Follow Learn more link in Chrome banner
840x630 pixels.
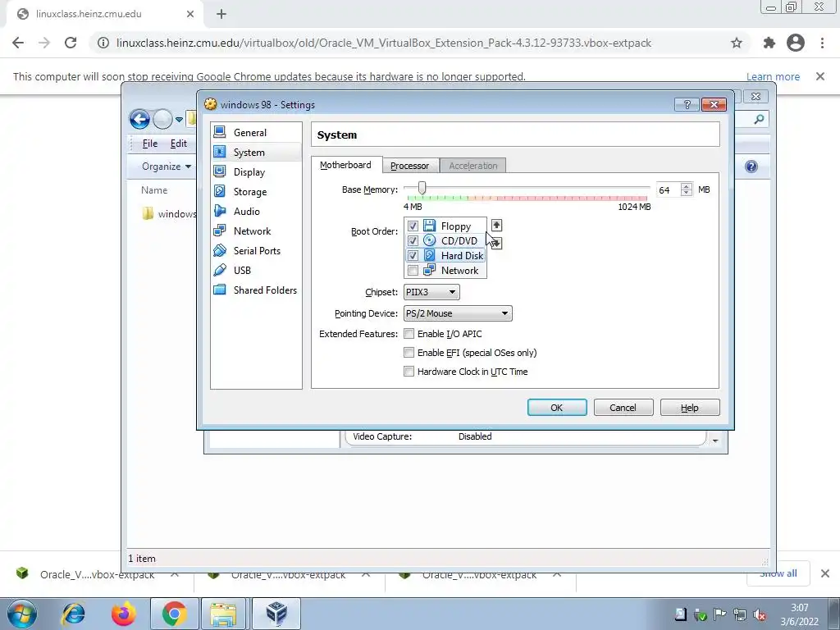(x=773, y=76)
